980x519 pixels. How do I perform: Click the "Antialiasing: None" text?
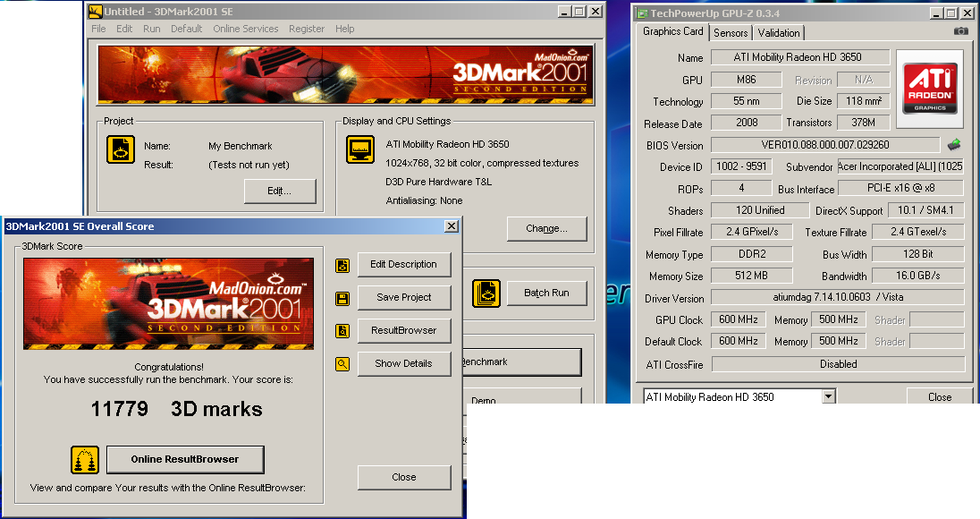(x=425, y=200)
